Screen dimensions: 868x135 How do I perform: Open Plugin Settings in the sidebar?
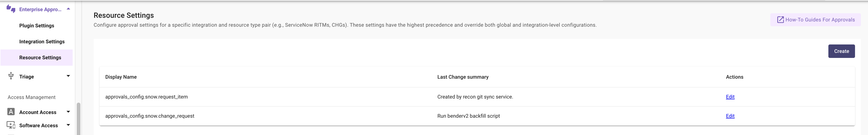click(x=37, y=26)
